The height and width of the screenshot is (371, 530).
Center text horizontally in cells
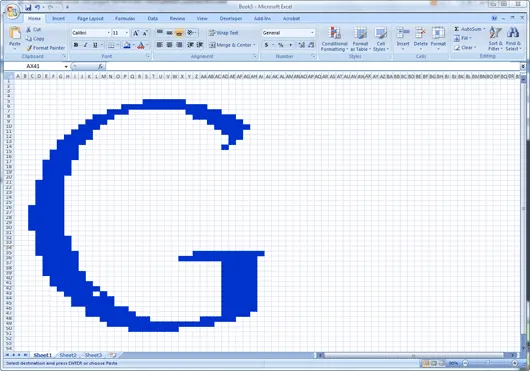pos(169,45)
